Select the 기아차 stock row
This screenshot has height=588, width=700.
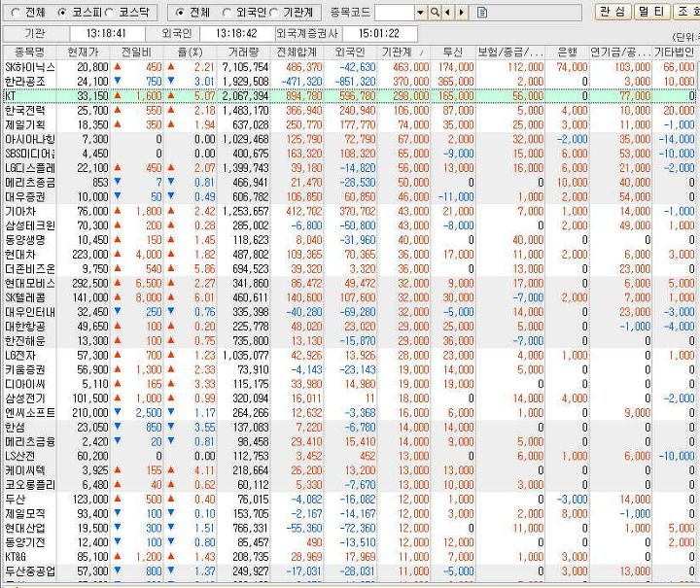(x=350, y=211)
